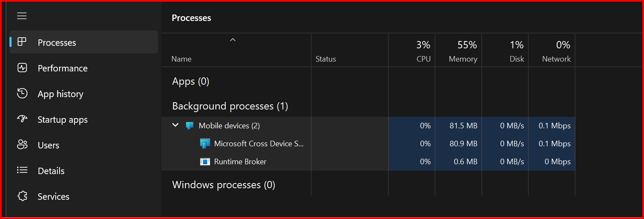644x219 pixels.
Task: Select the Microsoft Cross Device S... process row
Action: click(368, 144)
